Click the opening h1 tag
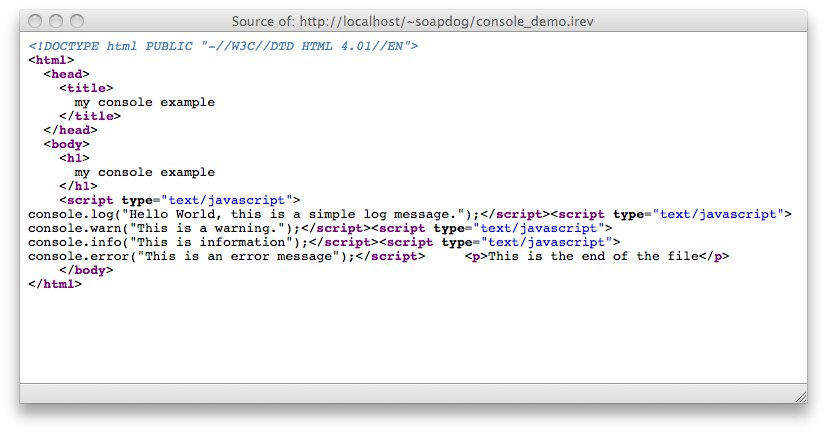827x433 pixels. [x=74, y=158]
